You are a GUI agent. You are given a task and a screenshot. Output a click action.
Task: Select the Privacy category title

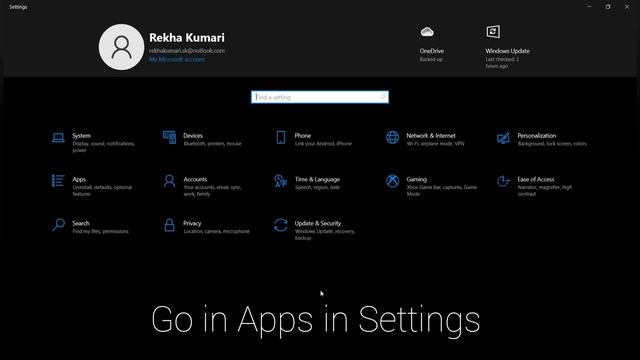point(192,223)
